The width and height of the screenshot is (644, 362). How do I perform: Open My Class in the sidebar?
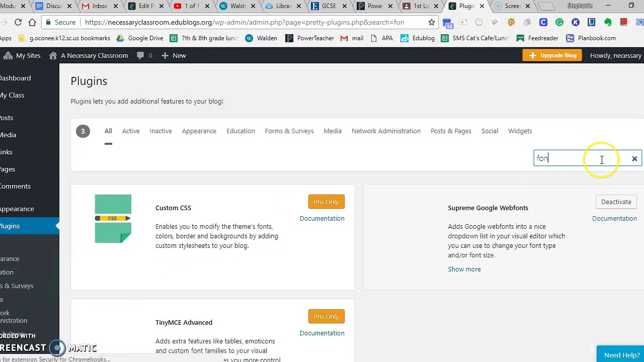[x=12, y=95]
